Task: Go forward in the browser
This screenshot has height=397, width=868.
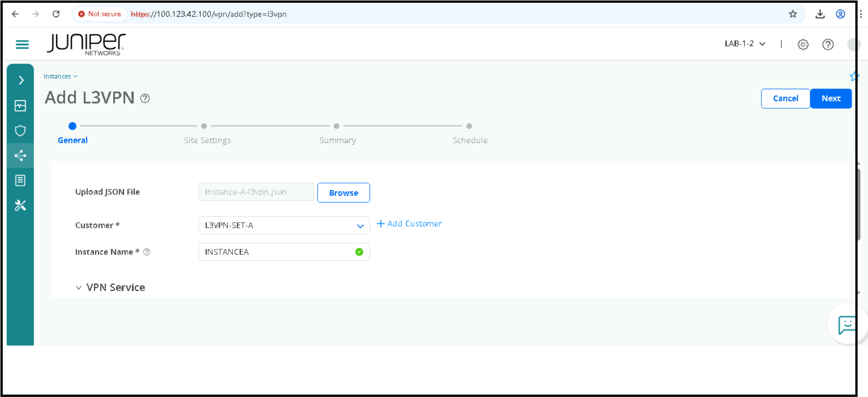Action: click(35, 14)
